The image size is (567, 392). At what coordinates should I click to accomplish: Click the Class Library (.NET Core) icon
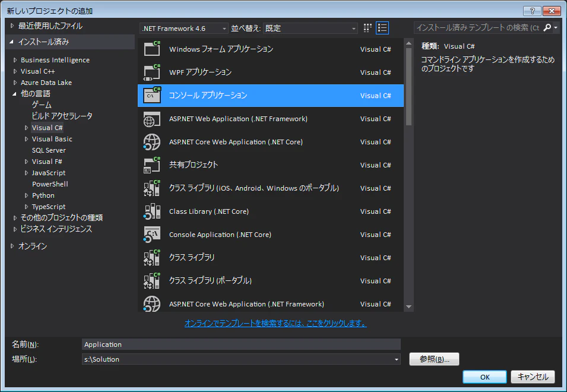[152, 211]
